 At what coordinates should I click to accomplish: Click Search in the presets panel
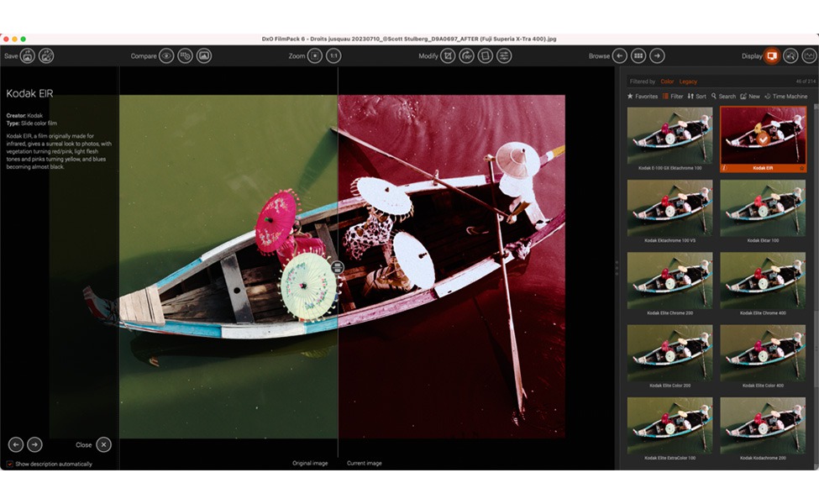click(x=723, y=96)
